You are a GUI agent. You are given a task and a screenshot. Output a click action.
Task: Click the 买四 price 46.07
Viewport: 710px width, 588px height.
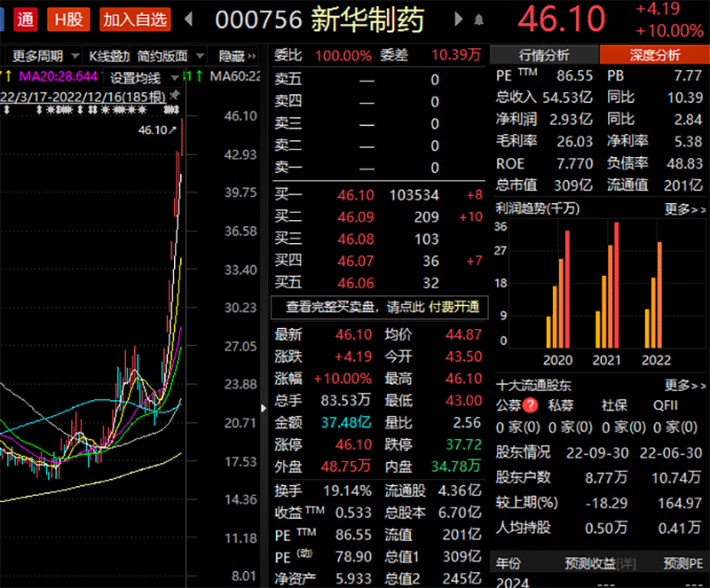pyautogui.click(x=356, y=261)
